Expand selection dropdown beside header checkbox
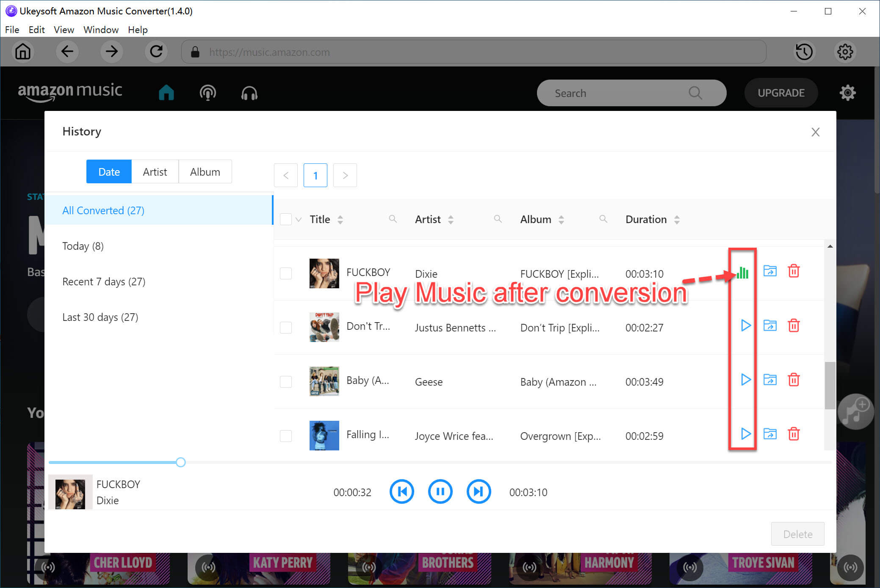 point(299,220)
